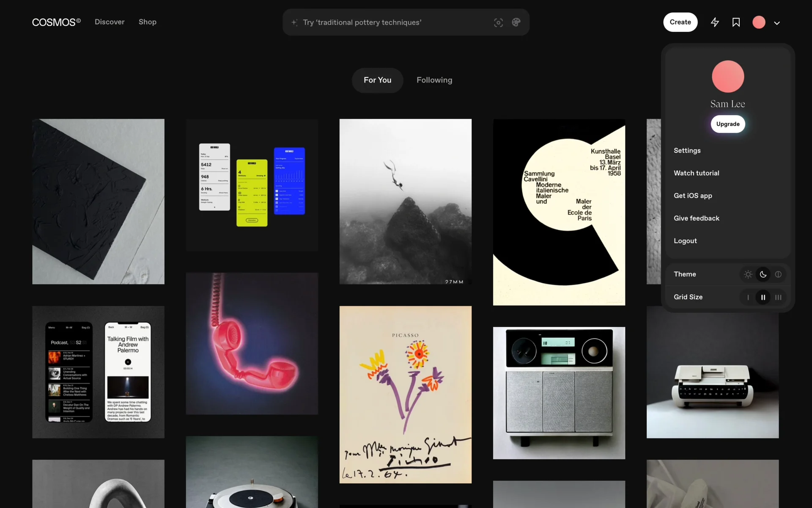Open color palette search icon
The height and width of the screenshot is (508, 812).
[516, 22]
